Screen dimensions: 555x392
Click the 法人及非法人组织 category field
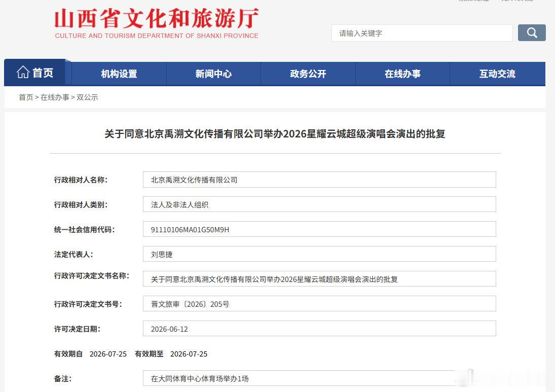coord(319,204)
